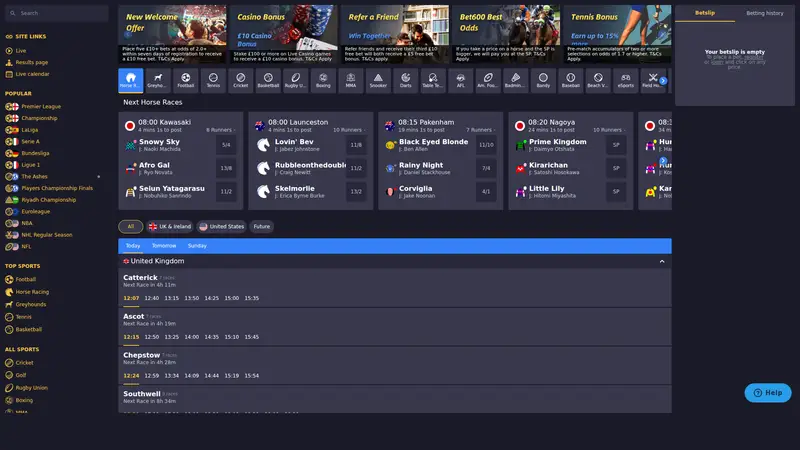Open the Snooker icon tile
This screenshot has width=800, height=450.
click(378, 81)
